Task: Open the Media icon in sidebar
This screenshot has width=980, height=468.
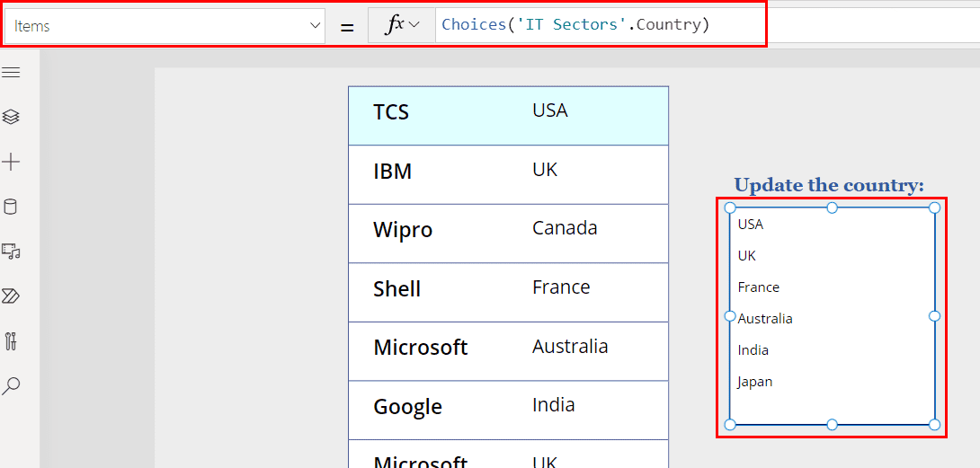Action: click(11, 252)
